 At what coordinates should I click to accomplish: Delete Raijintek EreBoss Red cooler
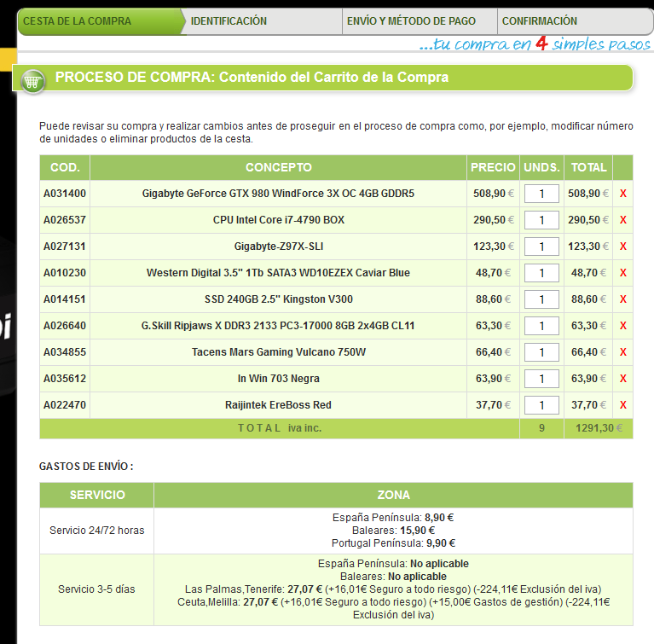pyautogui.click(x=622, y=405)
